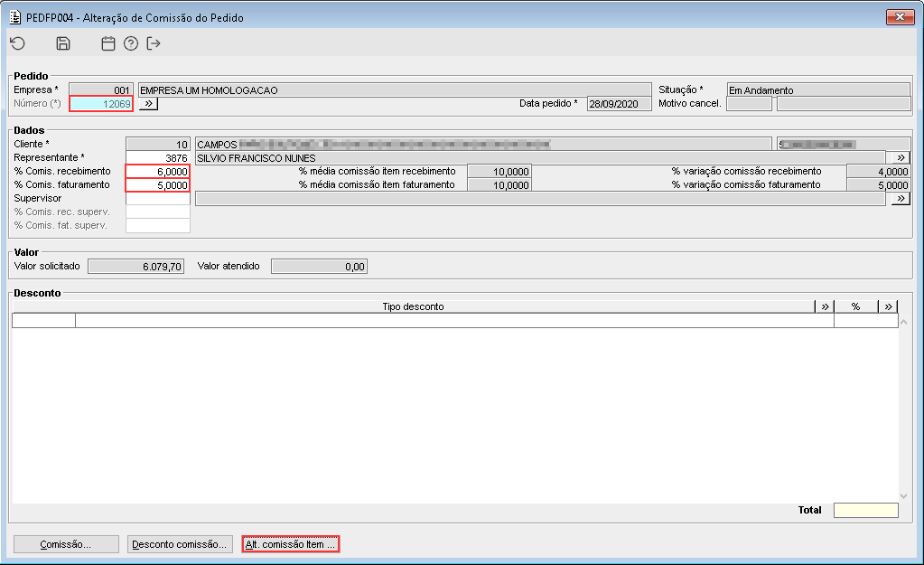Open lookup arrow next to Número field

[x=148, y=104]
